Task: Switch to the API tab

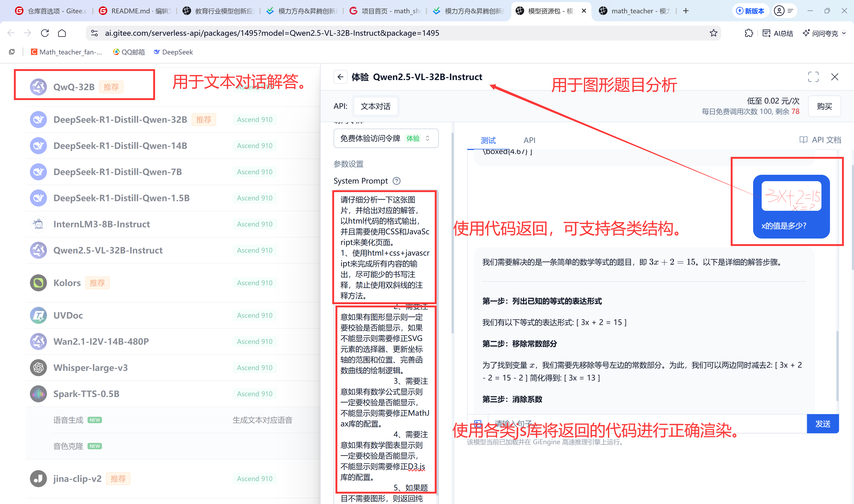Action: tap(529, 140)
